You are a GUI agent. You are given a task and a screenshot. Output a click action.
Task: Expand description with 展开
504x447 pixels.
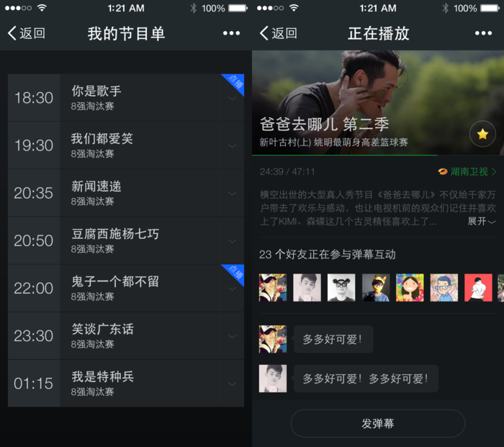[482, 221]
